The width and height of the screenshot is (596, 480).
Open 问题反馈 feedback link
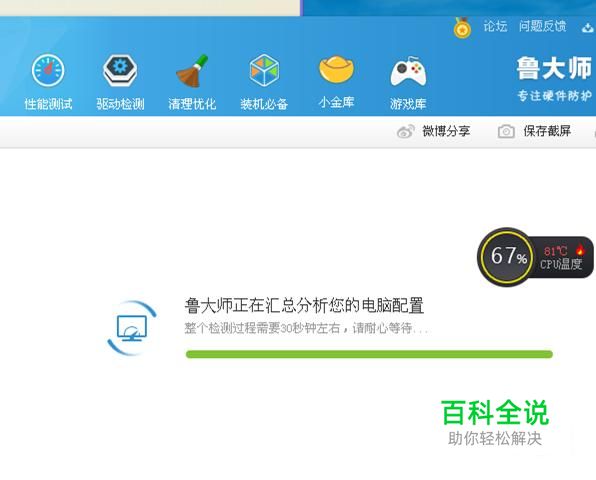click(542, 27)
